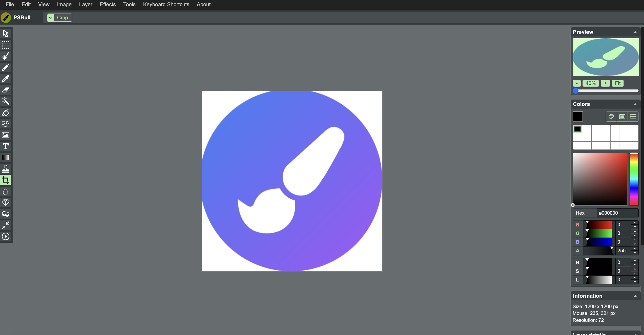Select the Magic Wand tool
Viewport: 644px width, 335px height.
click(x=5, y=101)
